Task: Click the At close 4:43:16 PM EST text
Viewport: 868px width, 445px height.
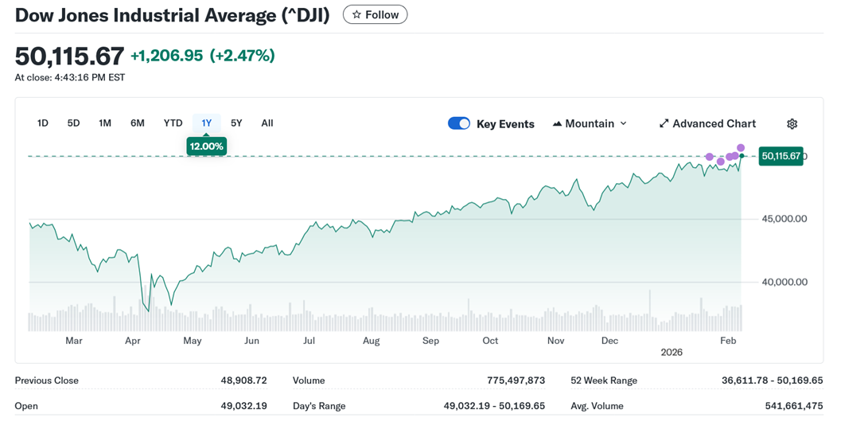Action: [70, 77]
